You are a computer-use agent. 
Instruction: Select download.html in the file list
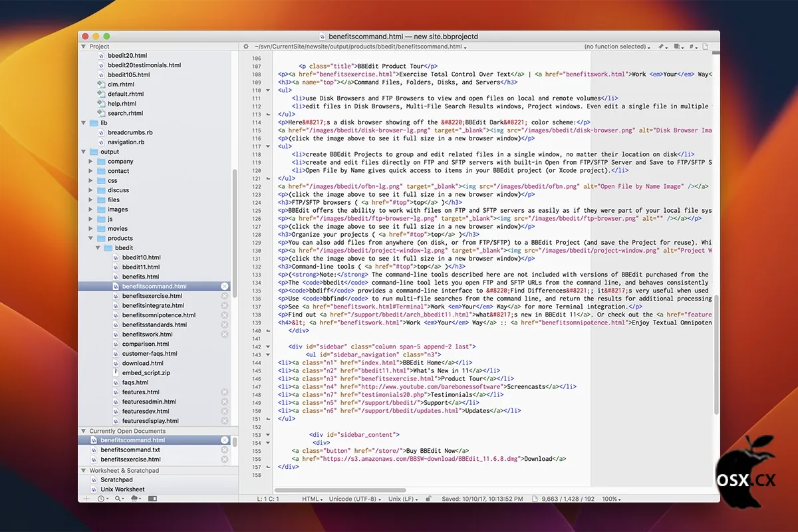[x=142, y=363]
